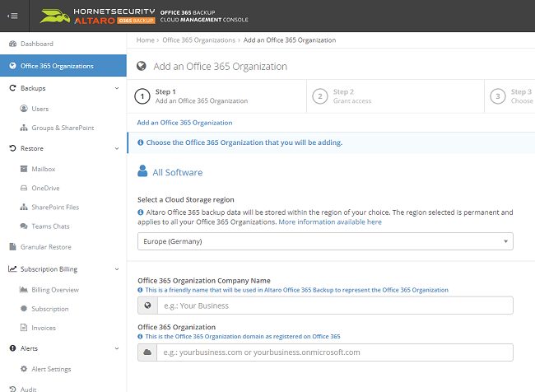535x392 pixels.
Task: Click Office 365 Organizations breadcrumb link
Action: click(199, 40)
